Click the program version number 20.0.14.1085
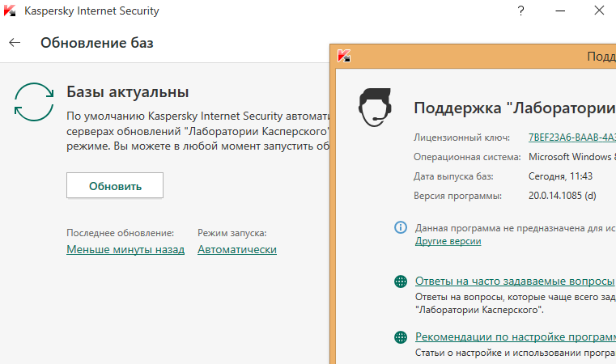The width and height of the screenshot is (616, 364). pos(562,196)
